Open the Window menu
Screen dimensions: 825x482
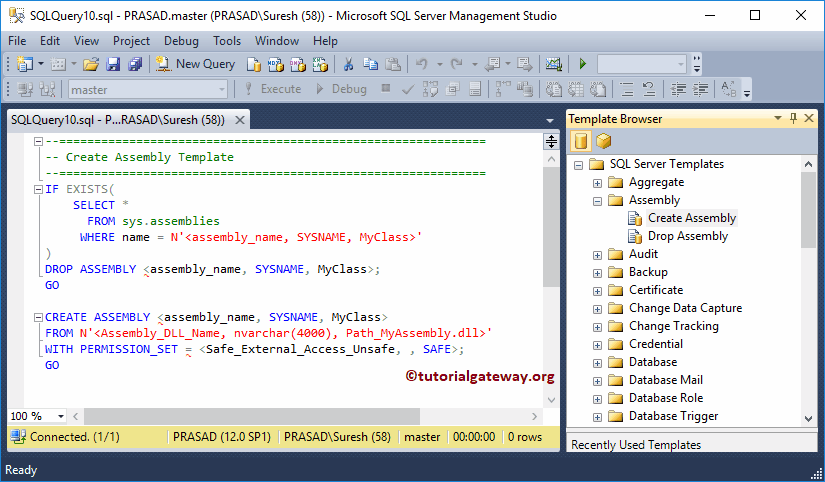coord(277,41)
